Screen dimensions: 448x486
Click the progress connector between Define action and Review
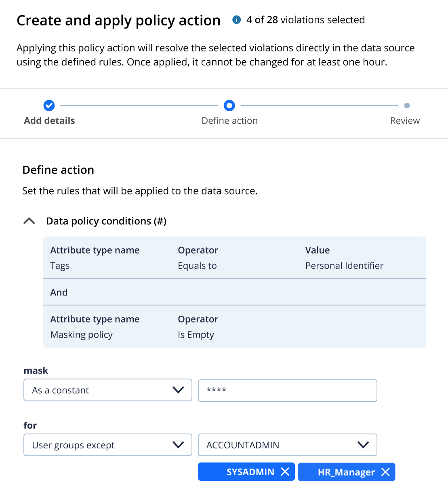[319, 105]
